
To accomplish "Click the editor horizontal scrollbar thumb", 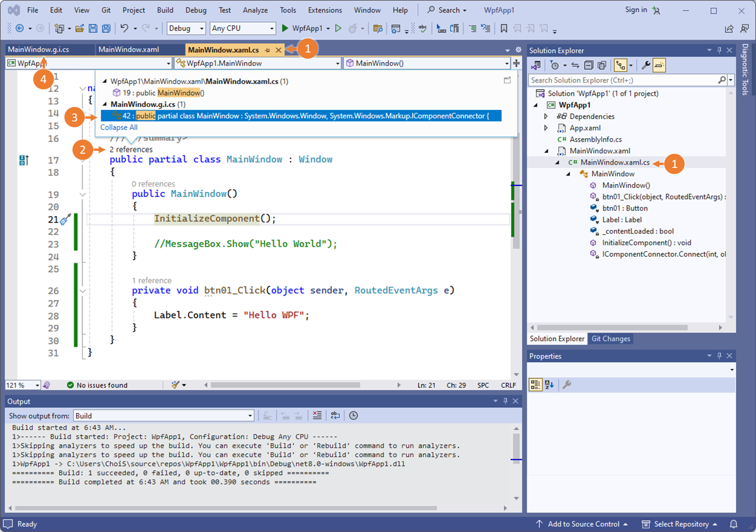I will (285, 385).
